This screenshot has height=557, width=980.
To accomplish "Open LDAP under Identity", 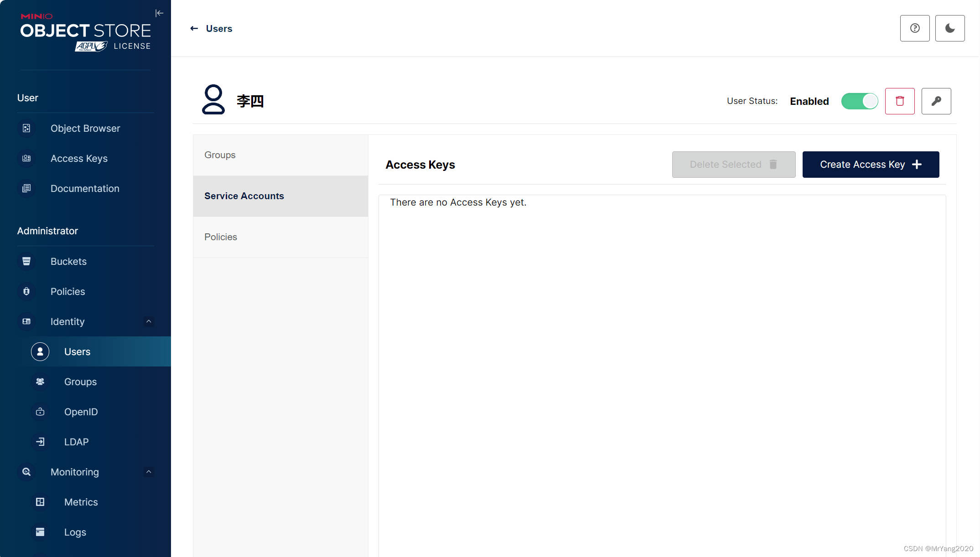I will [x=76, y=442].
